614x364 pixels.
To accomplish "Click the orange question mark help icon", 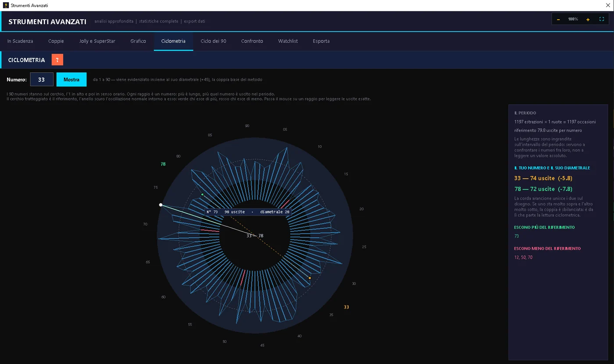I will (x=57, y=60).
